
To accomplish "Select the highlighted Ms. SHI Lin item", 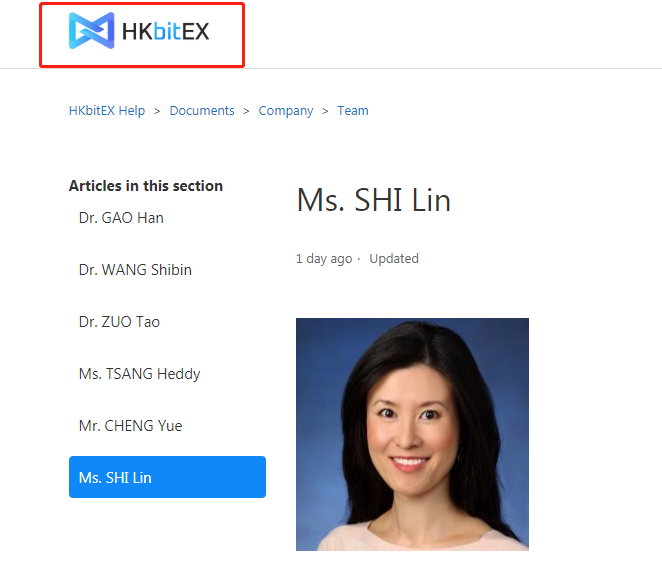I will [167, 477].
